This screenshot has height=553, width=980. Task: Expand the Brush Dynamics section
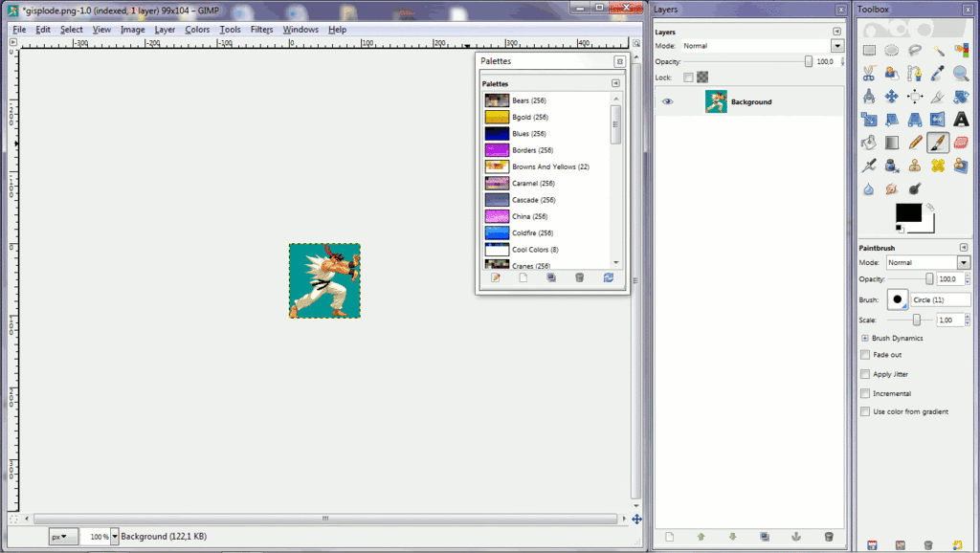click(865, 338)
